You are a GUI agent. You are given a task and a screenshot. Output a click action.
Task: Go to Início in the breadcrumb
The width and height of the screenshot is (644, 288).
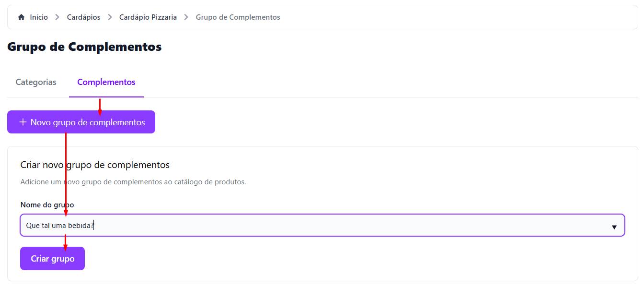(39, 17)
